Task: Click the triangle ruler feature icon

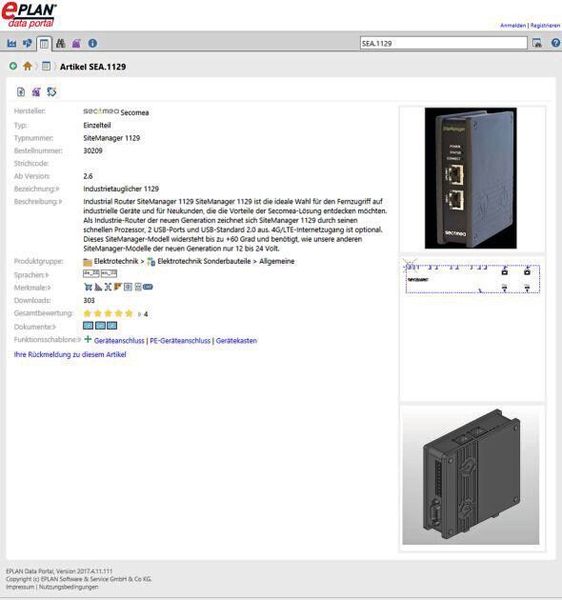Action: click(x=98, y=287)
